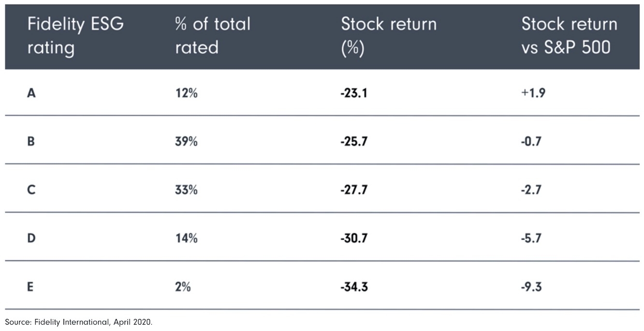Image resolution: width=644 pixels, height=331 pixels.
Task: Select the rating D row label
Action: tap(30, 239)
